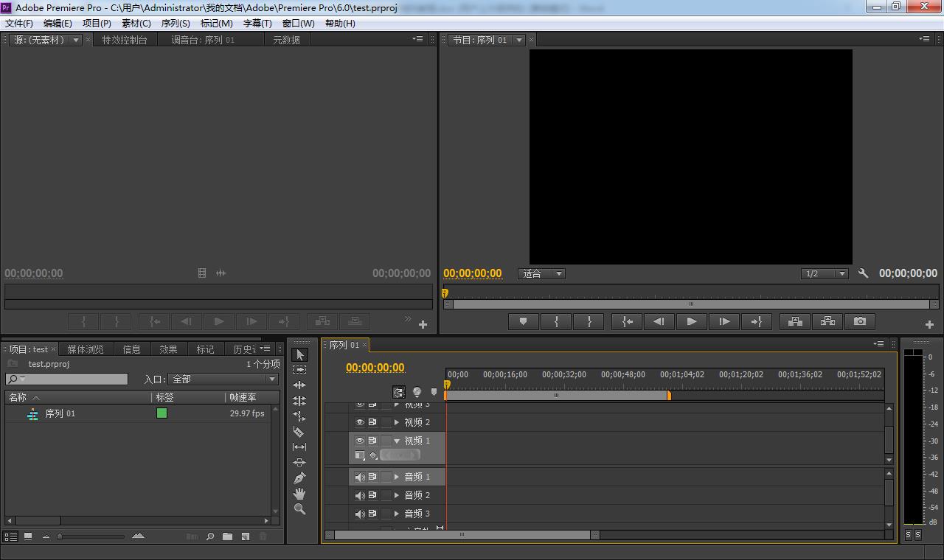Collapse the 视频 1 track triangle
This screenshot has height=560, width=944.
pyautogui.click(x=397, y=441)
